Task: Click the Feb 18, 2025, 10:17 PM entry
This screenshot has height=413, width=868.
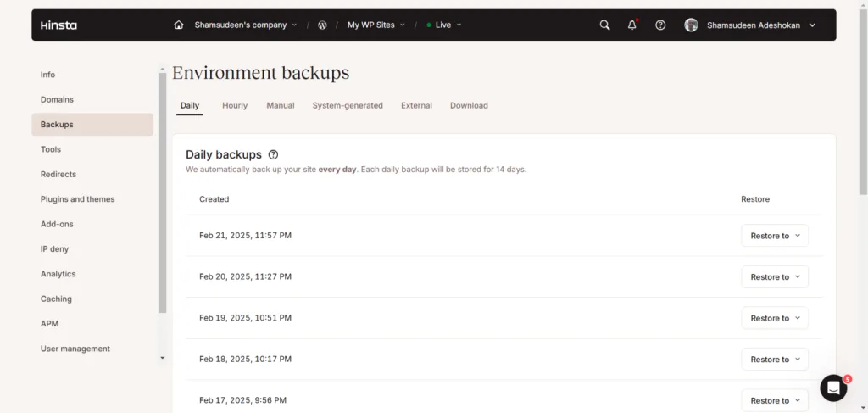Action: (245, 360)
